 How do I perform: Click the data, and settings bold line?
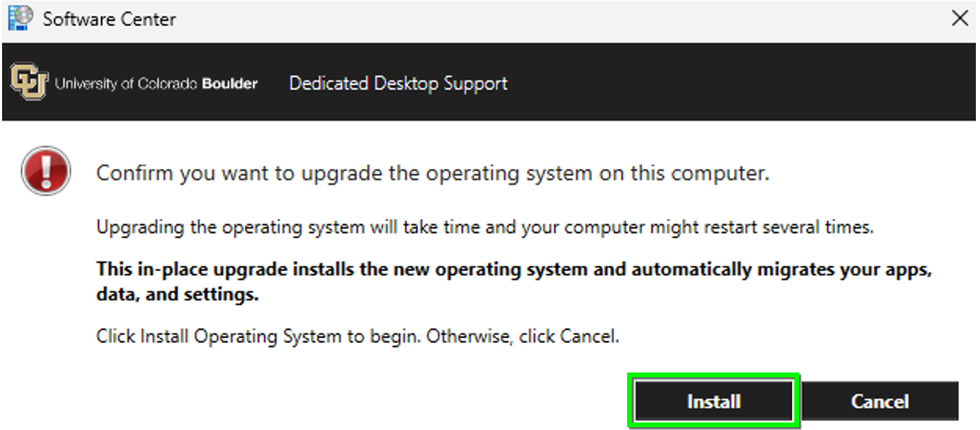[x=177, y=296]
